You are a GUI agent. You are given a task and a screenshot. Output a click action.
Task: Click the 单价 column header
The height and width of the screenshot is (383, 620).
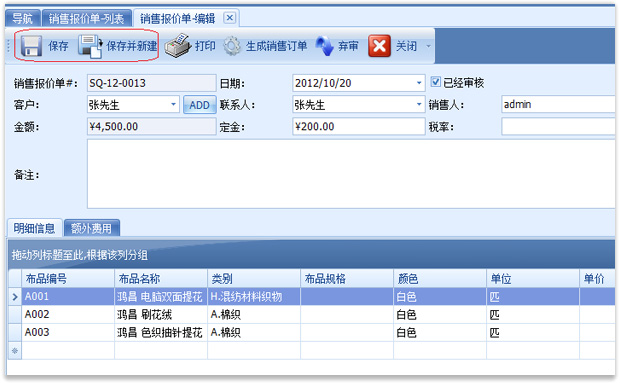click(597, 279)
